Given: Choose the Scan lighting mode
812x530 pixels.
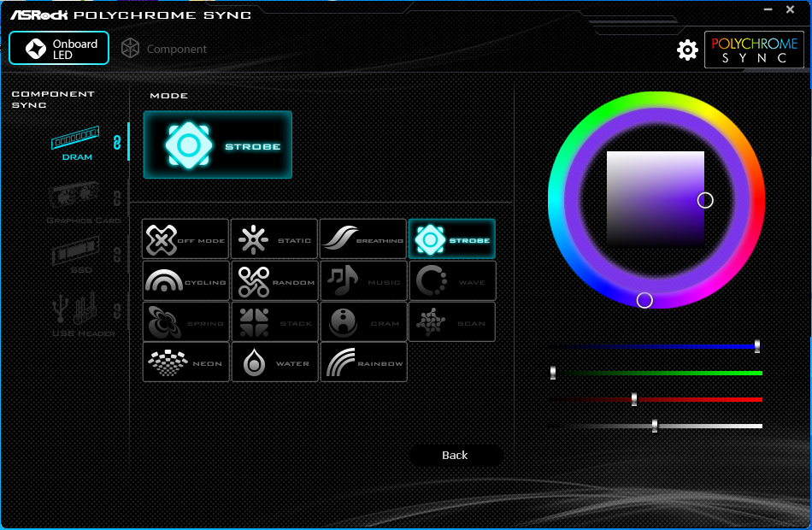Looking at the screenshot, I should point(452,321).
